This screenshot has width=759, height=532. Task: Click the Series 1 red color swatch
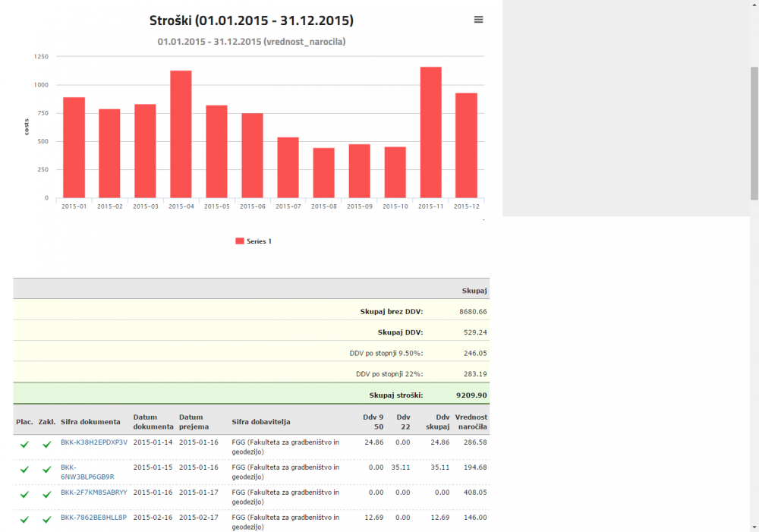240,241
